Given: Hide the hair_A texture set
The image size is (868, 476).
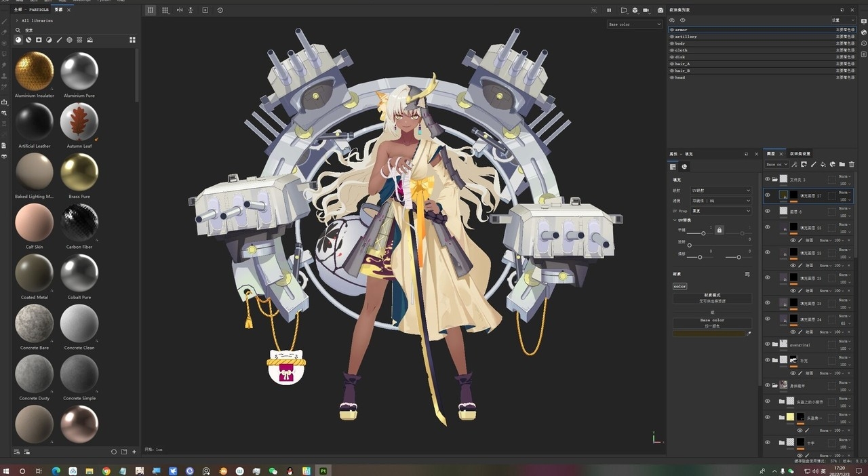Looking at the screenshot, I should click(x=672, y=64).
